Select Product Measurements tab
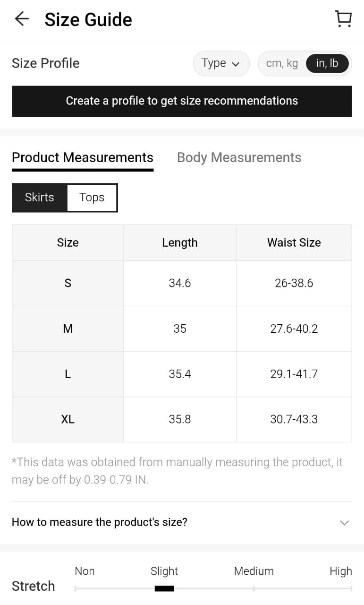The image size is (364, 605). point(83,157)
